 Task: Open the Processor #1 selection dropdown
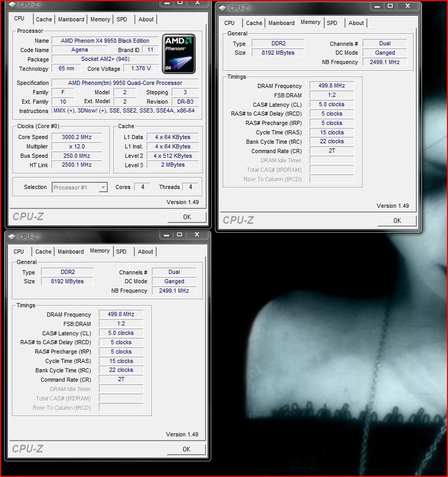coord(80,187)
